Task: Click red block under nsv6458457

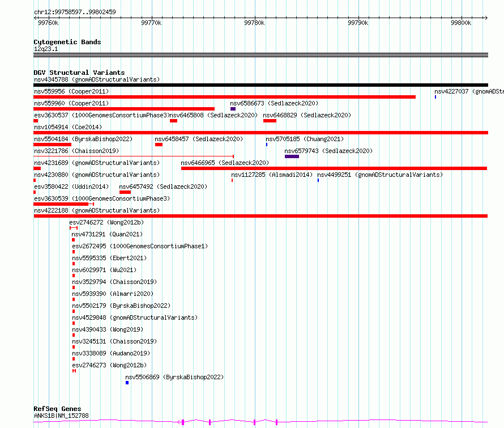Action: pyautogui.click(x=159, y=145)
